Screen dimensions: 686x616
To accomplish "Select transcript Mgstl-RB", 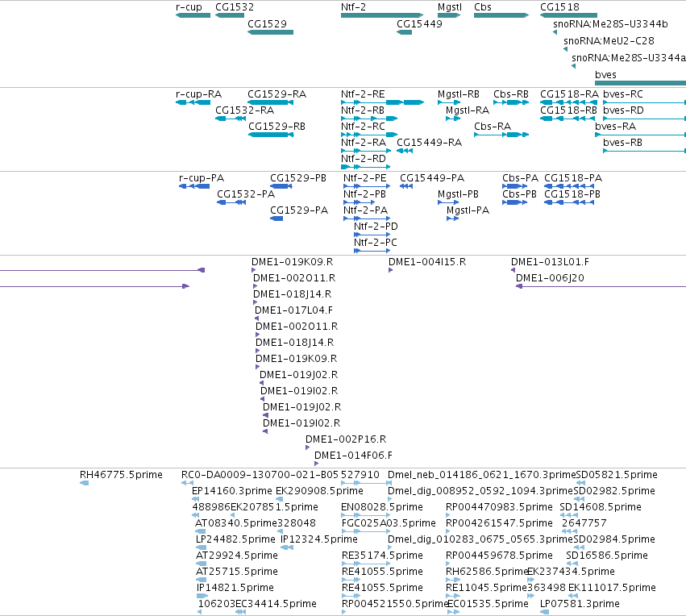I will [448, 102].
